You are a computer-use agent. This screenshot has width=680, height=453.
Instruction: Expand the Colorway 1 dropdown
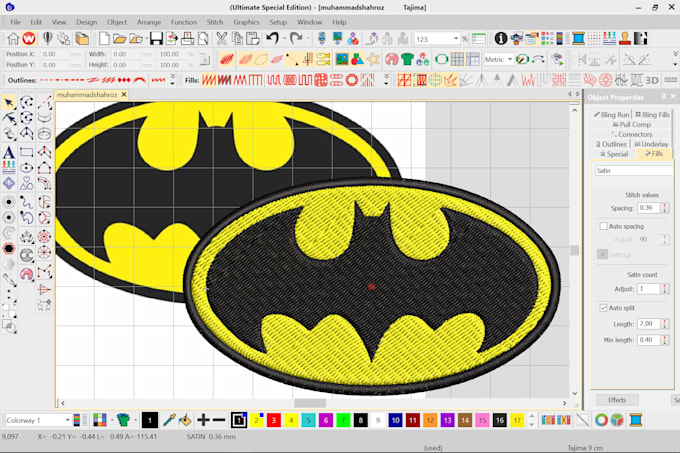[x=68, y=420]
